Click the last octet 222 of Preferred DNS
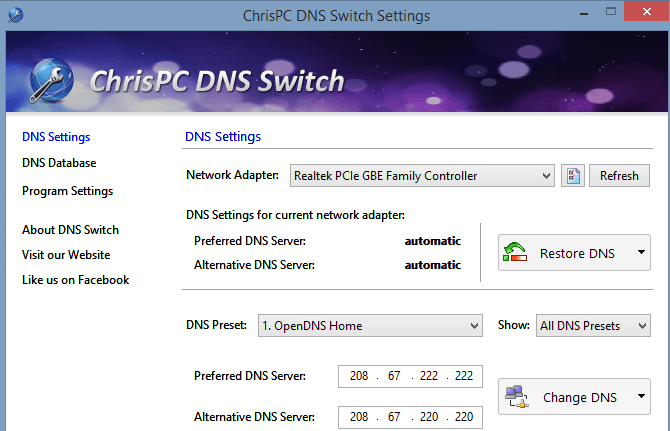This screenshot has width=670, height=431. (464, 376)
